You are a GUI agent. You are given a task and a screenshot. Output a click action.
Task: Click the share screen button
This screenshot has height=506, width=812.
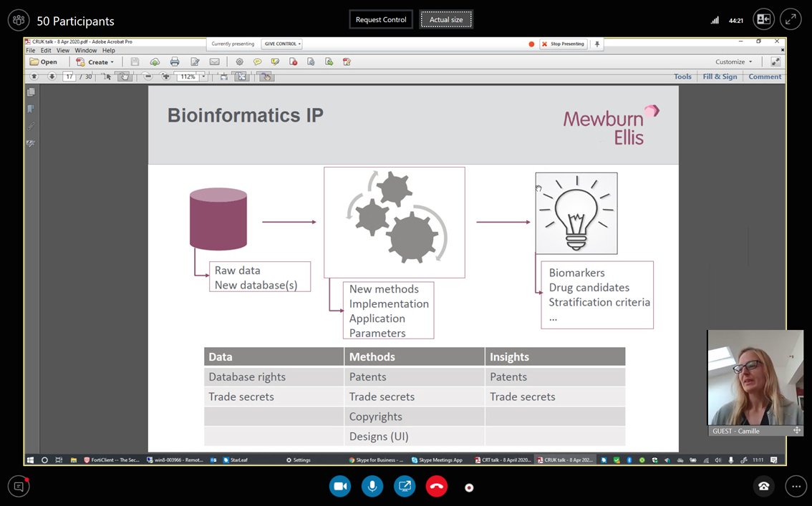point(405,487)
